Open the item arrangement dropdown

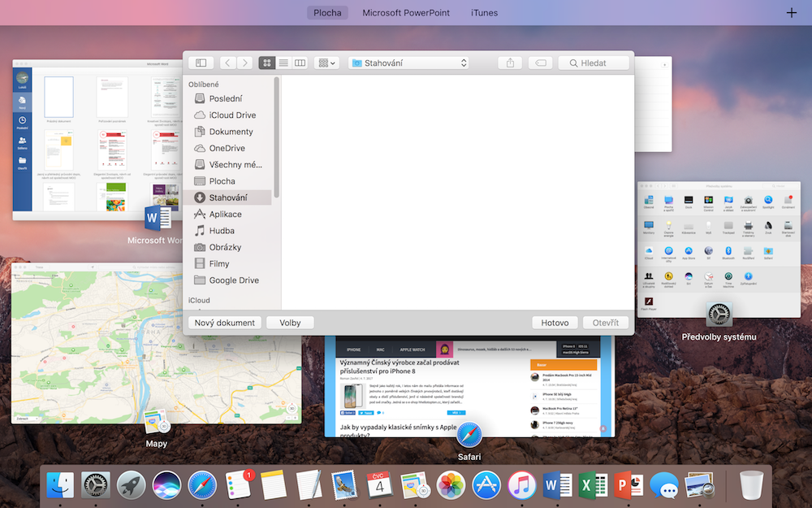[x=326, y=63]
